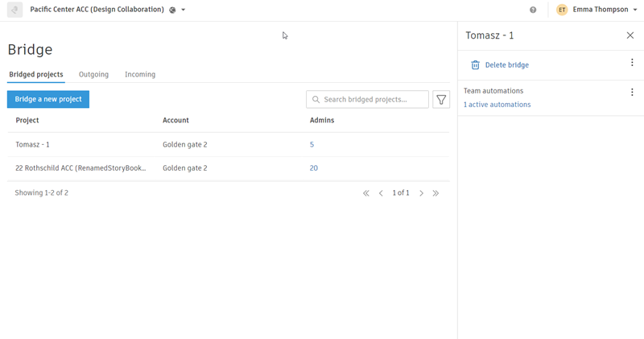Jump to the last page of results
This screenshot has width=644, height=339.
[x=436, y=193]
